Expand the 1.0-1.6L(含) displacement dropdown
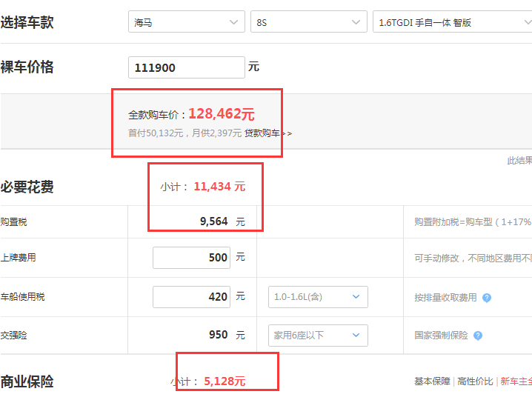 tap(318, 297)
